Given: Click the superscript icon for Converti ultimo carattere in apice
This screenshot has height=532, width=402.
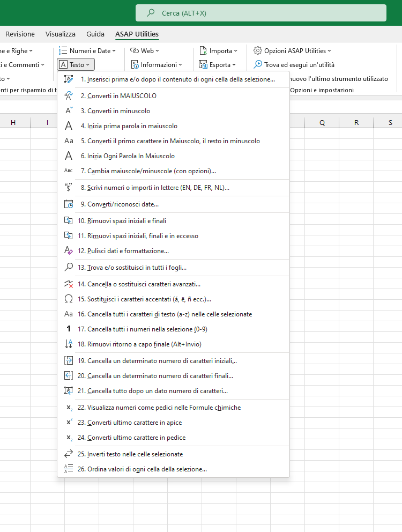Looking at the screenshot, I should coord(68,422).
